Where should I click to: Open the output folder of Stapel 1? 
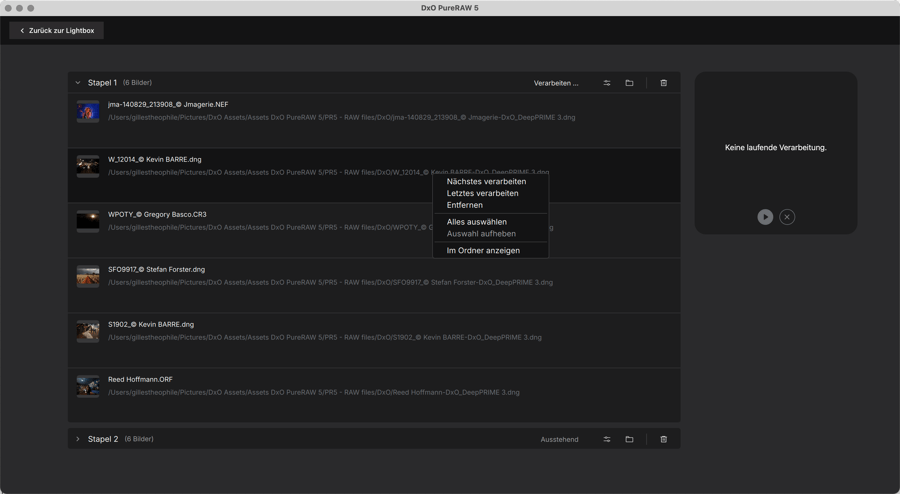pos(629,83)
